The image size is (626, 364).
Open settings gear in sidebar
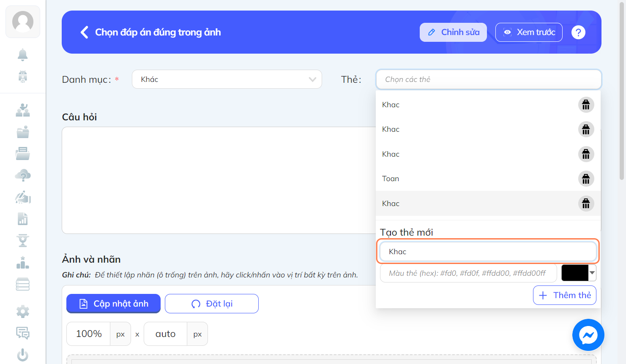pos(23,312)
